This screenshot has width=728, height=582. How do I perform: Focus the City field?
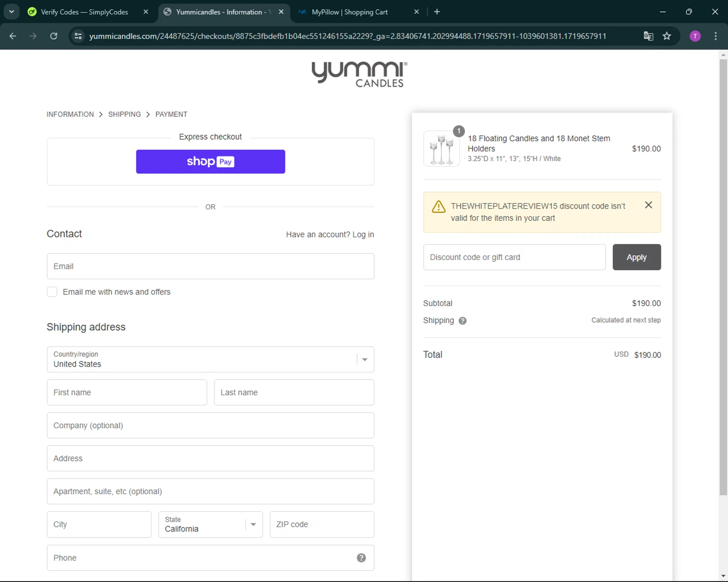tap(99, 524)
